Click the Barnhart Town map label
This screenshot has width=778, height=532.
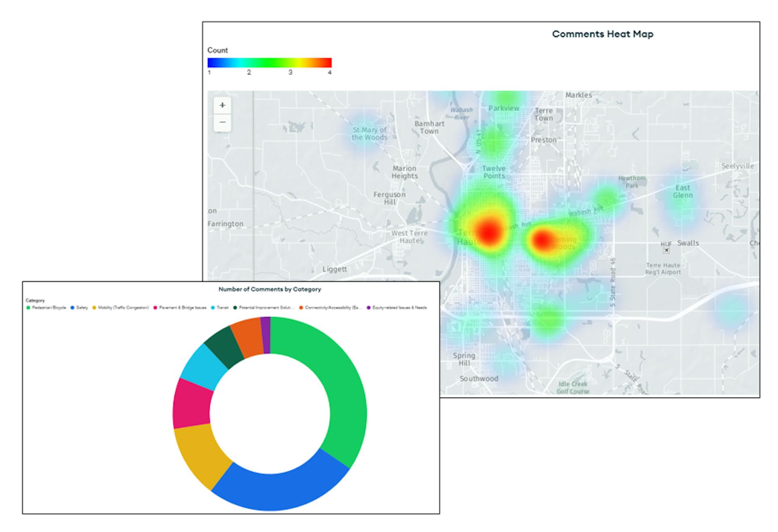pyautogui.click(x=429, y=127)
